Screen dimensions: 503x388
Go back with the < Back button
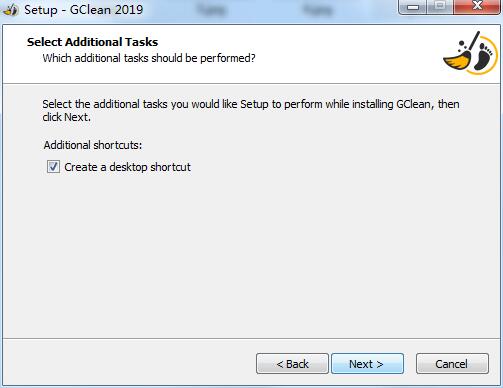click(x=292, y=364)
